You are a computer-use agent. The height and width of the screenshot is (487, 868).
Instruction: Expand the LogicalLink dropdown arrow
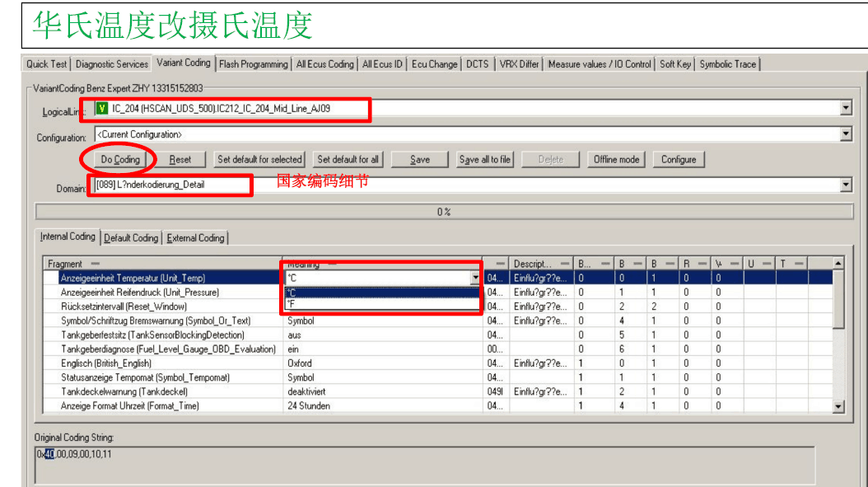[846, 109]
